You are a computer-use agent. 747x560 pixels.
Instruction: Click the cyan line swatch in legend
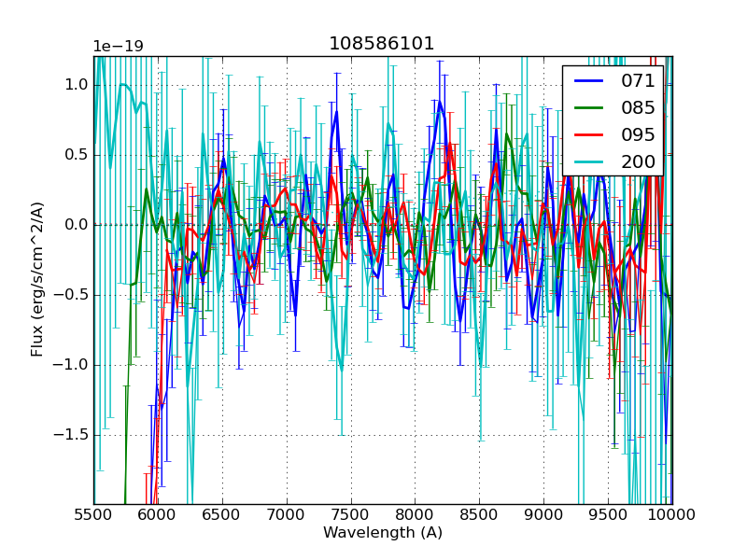588,162
